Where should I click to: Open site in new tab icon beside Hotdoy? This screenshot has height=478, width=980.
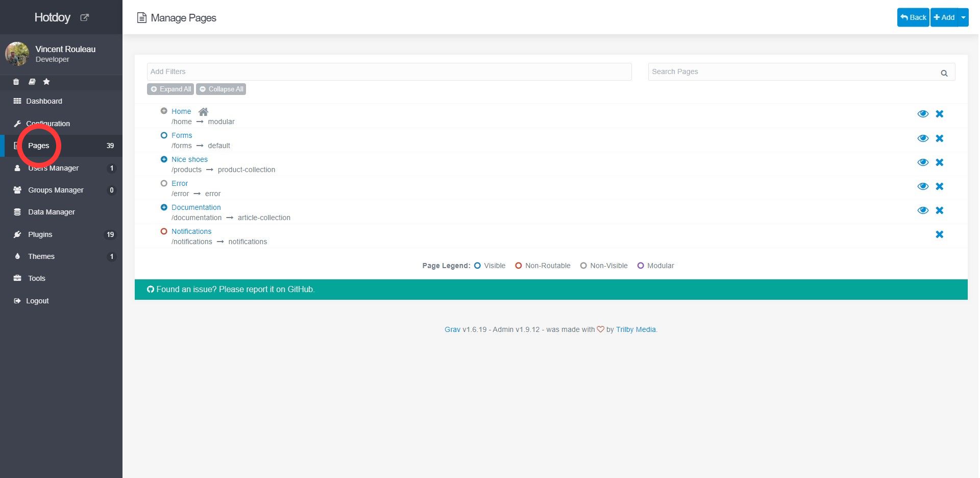tap(85, 17)
